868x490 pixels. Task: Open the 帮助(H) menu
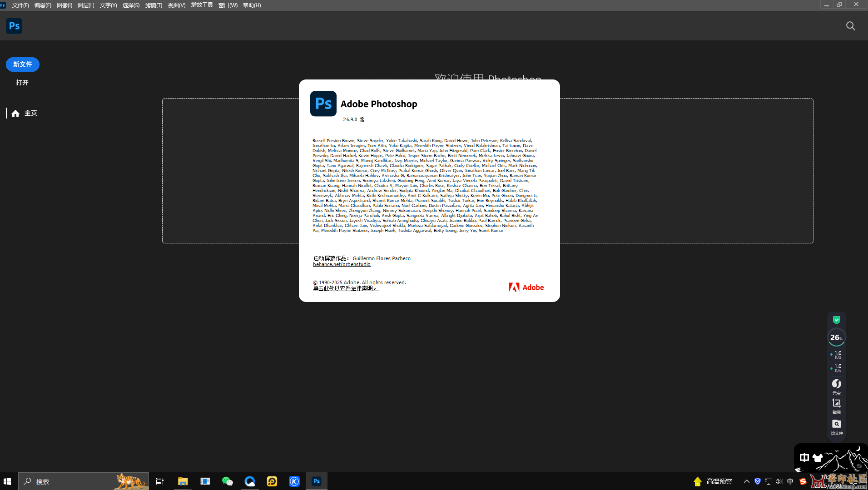pyautogui.click(x=252, y=5)
